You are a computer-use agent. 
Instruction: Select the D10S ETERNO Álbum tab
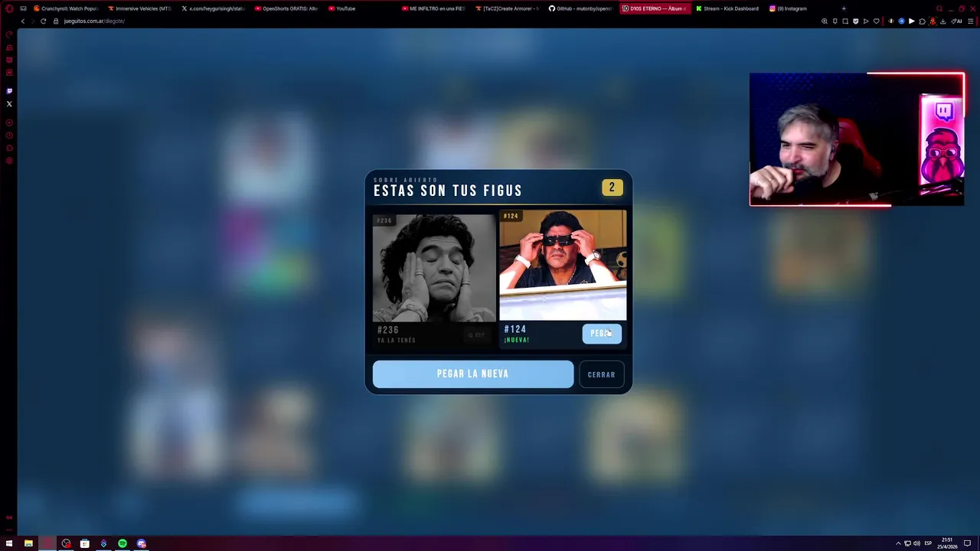[655, 8]
